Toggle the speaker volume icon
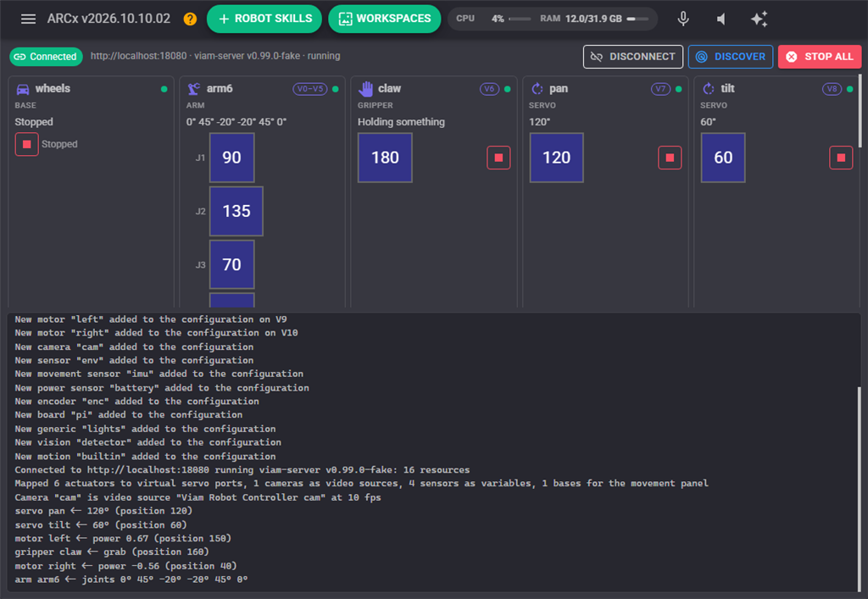 tap(721, 19)
